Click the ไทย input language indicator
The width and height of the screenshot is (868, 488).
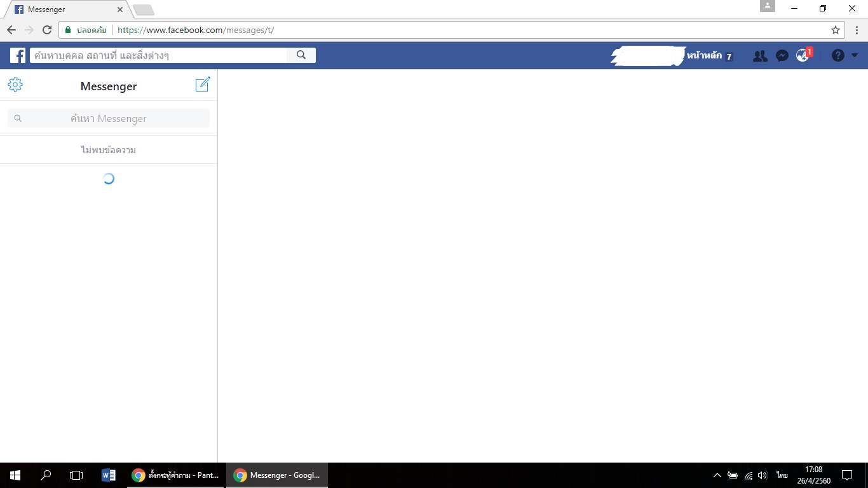pyautogui.click(x=782, y=475)
